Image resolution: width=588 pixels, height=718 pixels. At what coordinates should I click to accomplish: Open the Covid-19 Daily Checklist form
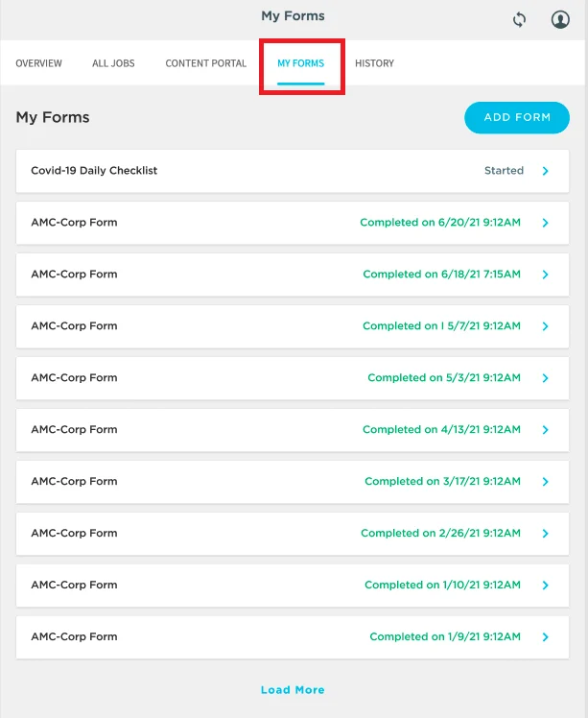pos(293,171)
